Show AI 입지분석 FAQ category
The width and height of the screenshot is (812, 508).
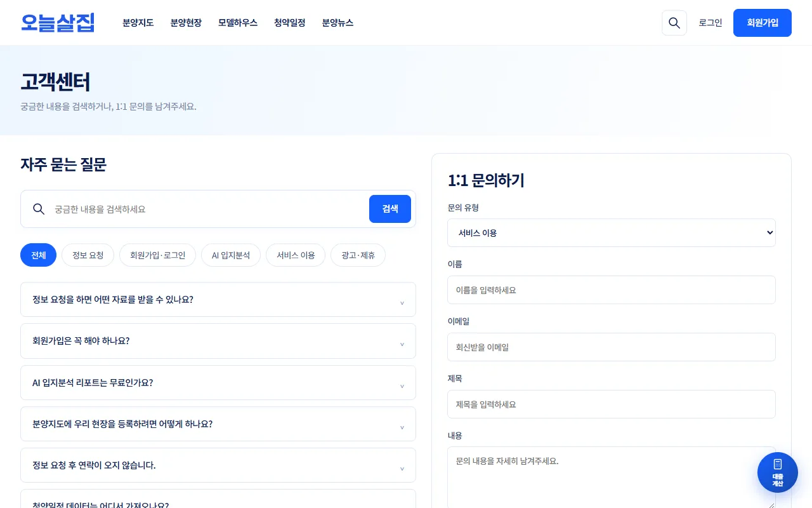pyautogui.click(x=231, y=255)
